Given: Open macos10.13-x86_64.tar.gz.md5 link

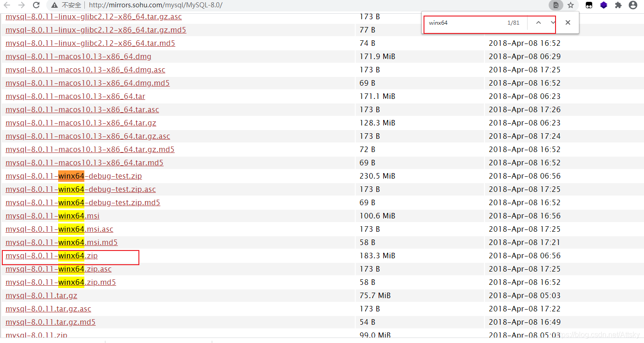Looking at the screenshot, I should pyautogui.click(x=90, y=149).
